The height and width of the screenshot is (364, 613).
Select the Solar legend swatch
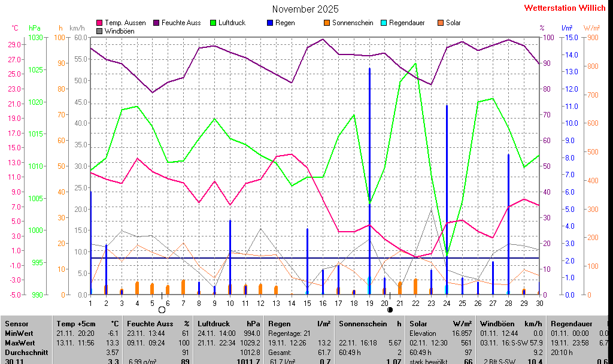pos(441,23)
